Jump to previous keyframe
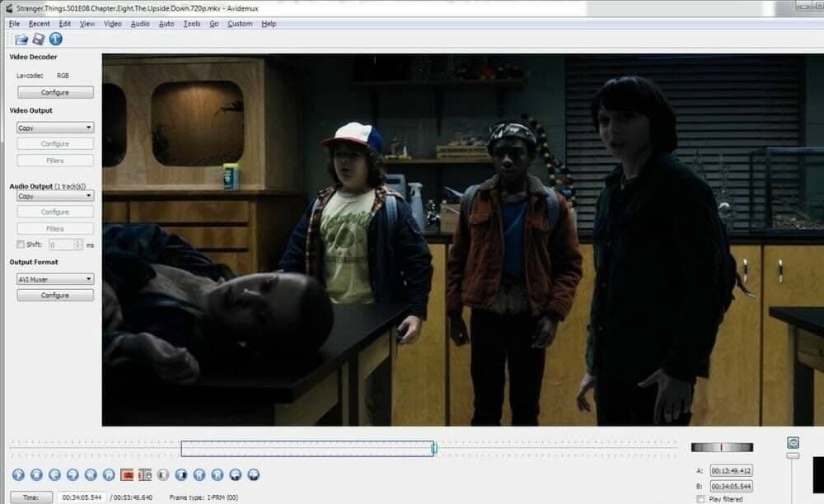 [91, 474]
